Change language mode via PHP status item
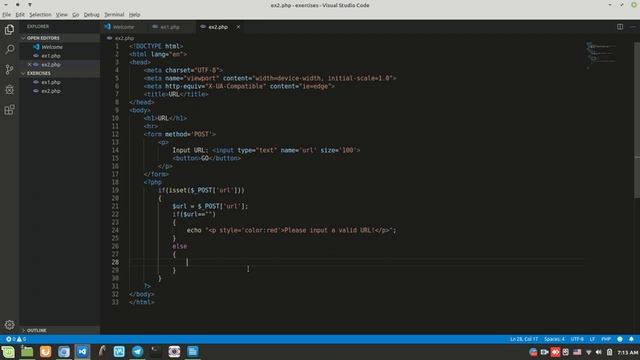640x360 pixels. 606,339
